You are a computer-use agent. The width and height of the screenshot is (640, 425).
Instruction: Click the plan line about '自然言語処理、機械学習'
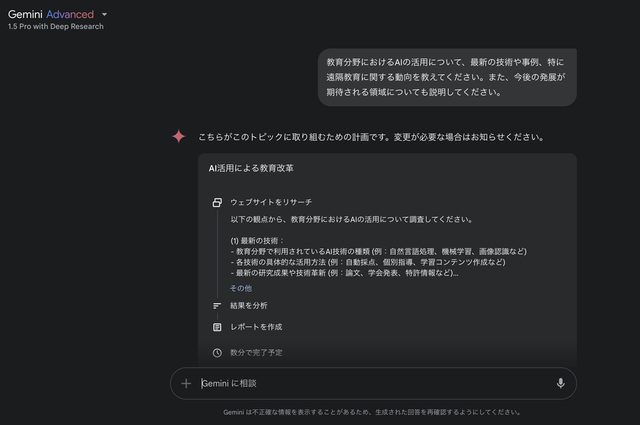378,251
